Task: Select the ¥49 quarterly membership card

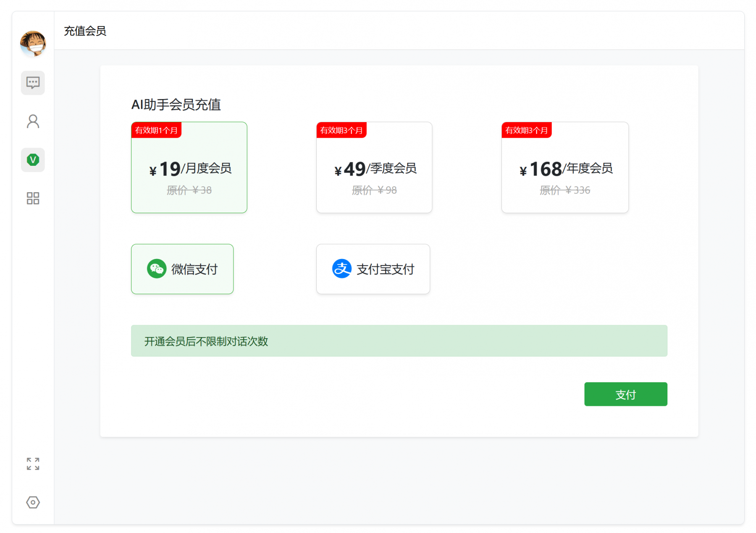Action: point(374,167)
